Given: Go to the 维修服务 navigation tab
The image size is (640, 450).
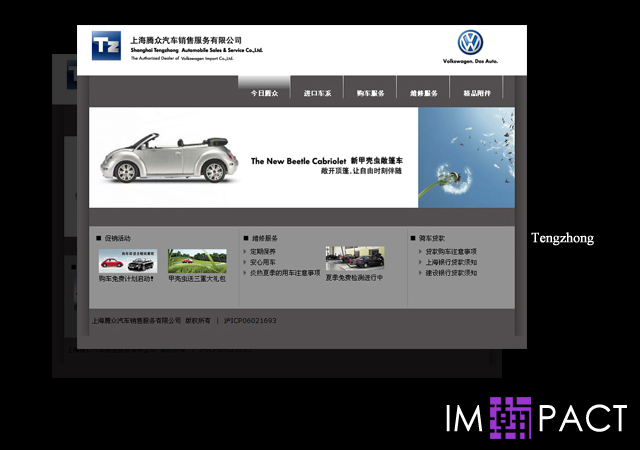Looking at the screenshot, I should [x=423, y=93].
